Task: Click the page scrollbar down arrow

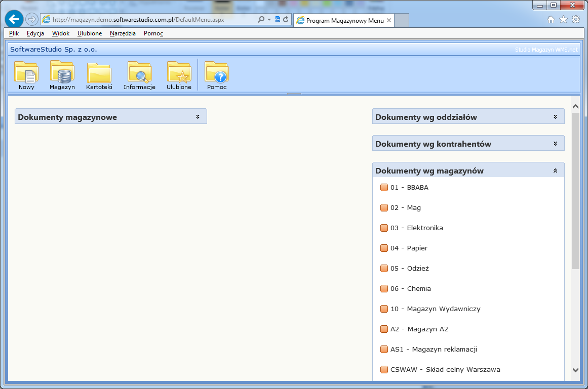Action: pos(575,370)
